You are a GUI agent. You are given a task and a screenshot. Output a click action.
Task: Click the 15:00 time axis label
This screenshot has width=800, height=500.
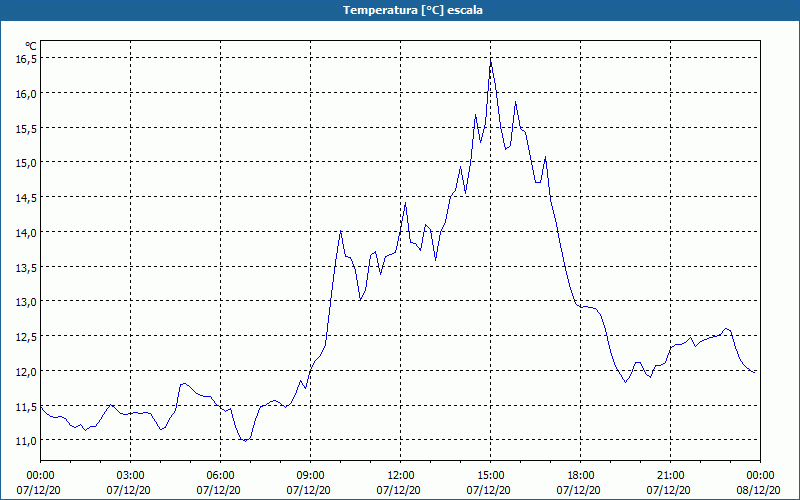pyautogui.click(x=491, y=476)
